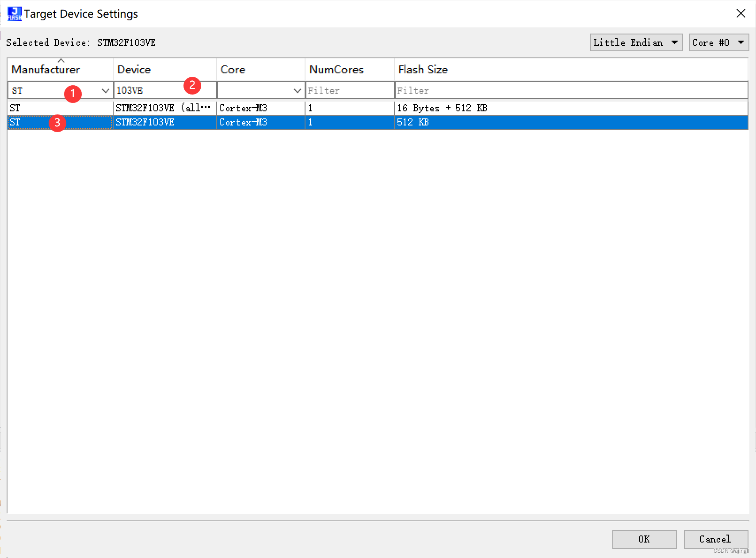Expand the Core filter combo box
The image size is (756, 558).
click(x=298, y=91)
